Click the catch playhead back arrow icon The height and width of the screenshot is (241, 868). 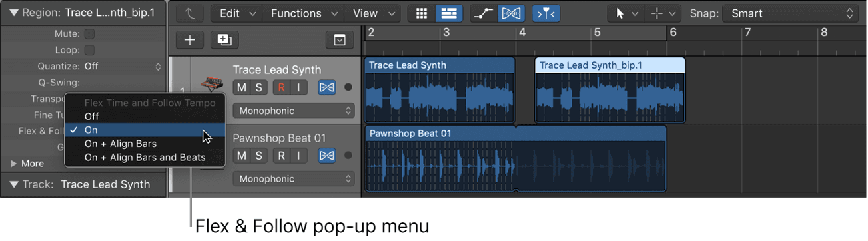pyautogui.click(x=190, y=13)
